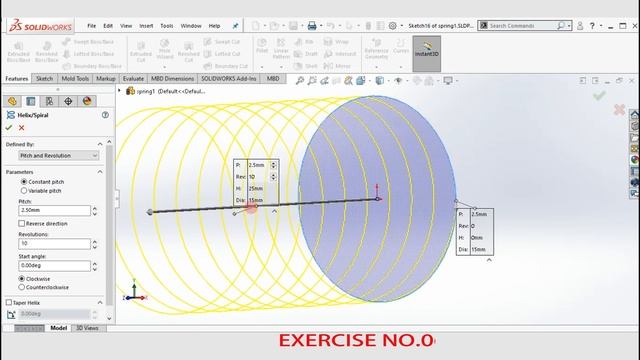Click the Revolutions value field

pos(54,244)
